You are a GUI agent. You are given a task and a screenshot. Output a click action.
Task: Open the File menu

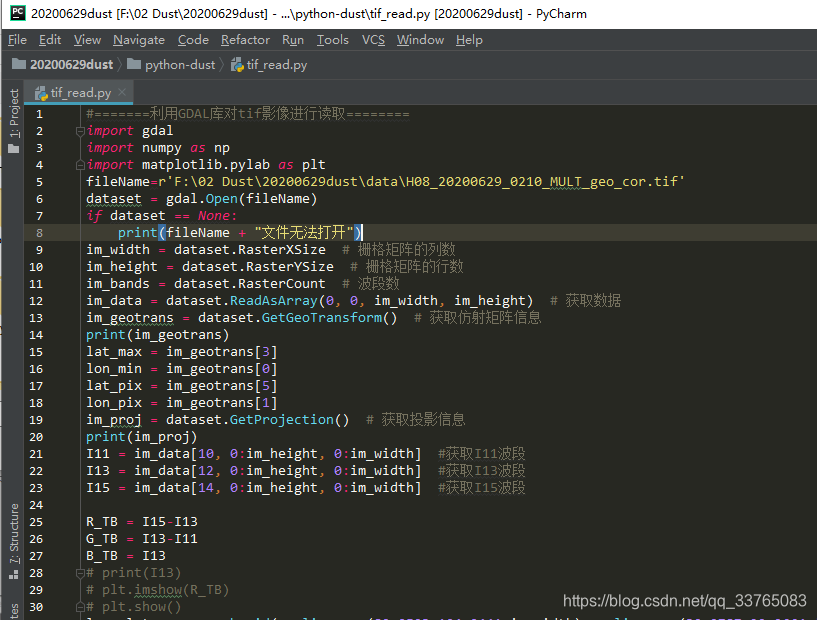[16, 40]
